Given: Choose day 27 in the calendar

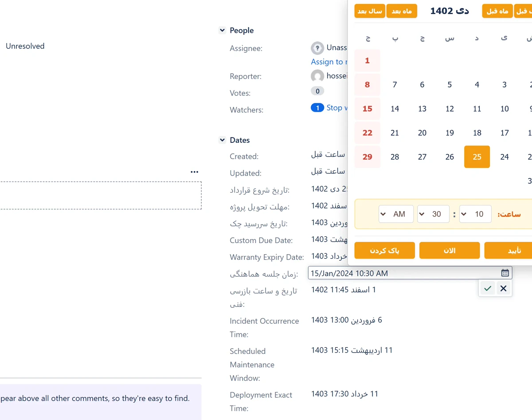Looking at the screenshot, I should click(x=422, y=157).
